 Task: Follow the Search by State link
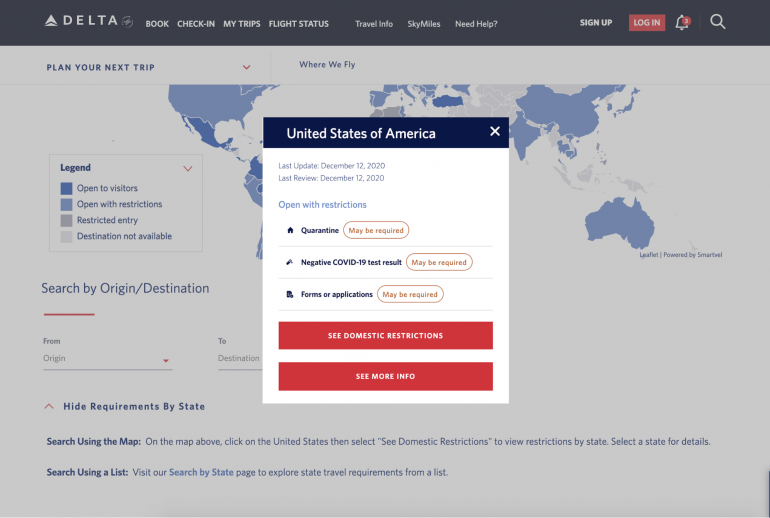coord(201,472)
